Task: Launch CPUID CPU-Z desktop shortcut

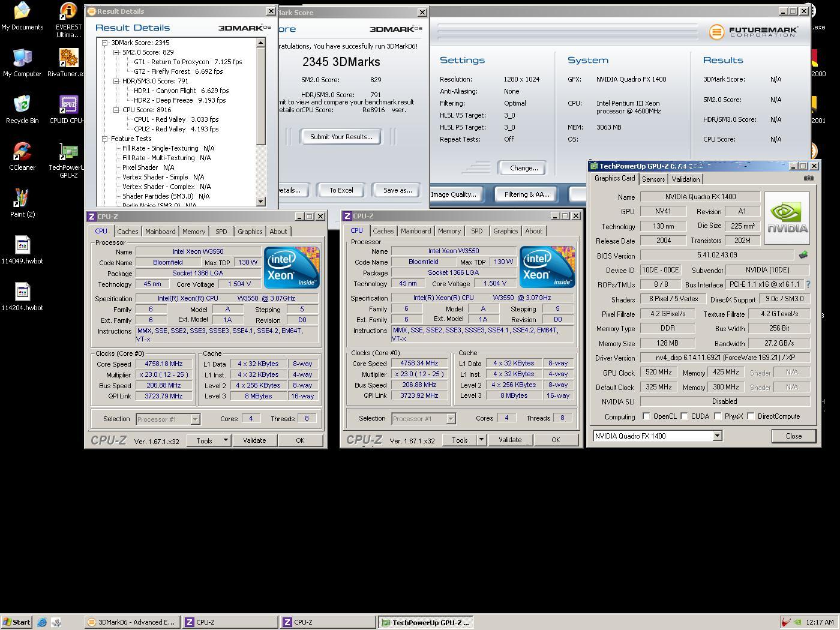Action: click(68, 110)
